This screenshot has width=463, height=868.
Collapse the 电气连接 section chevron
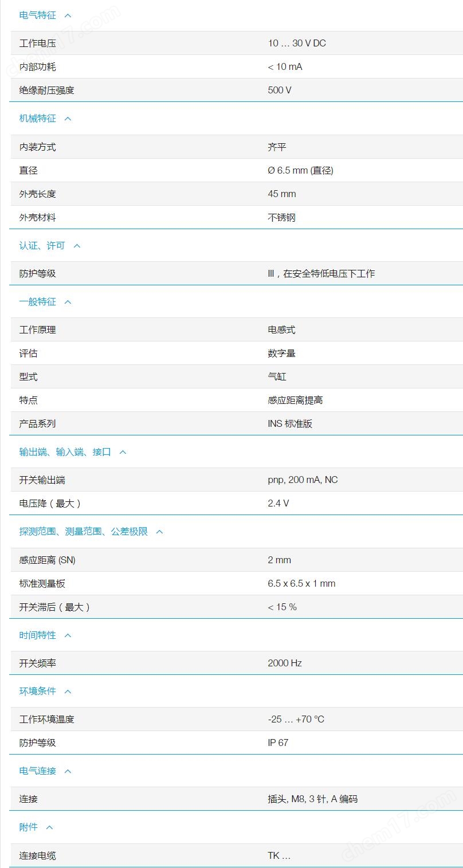[68, 771]
